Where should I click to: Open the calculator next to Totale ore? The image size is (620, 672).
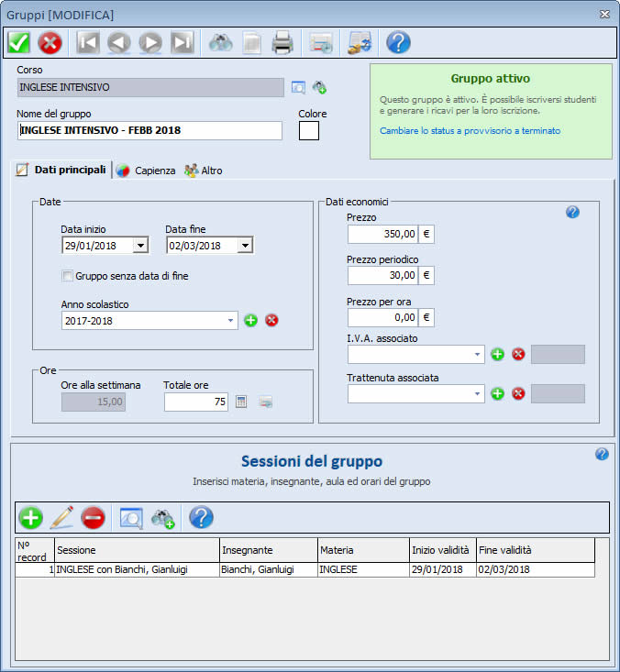pos(242,402)
